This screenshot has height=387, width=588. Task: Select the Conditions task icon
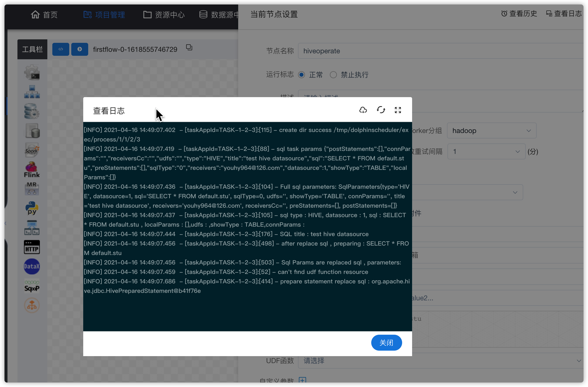[32, 305]
